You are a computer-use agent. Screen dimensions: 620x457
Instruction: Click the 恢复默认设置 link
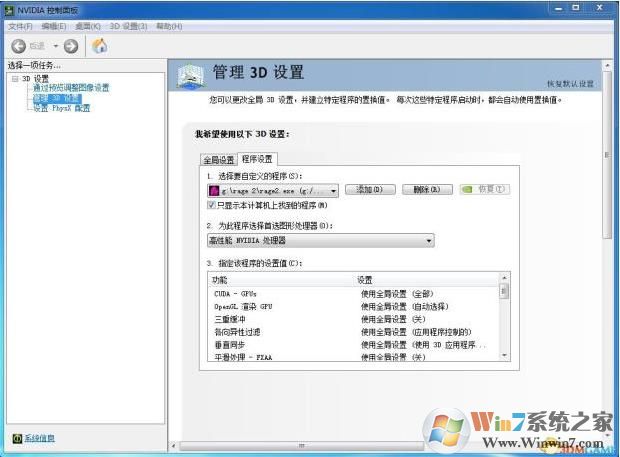click(x=570, y=84)
